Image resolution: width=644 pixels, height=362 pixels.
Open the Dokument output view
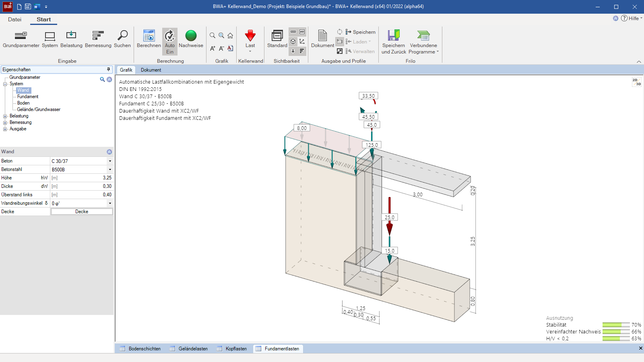click(322, 39)
